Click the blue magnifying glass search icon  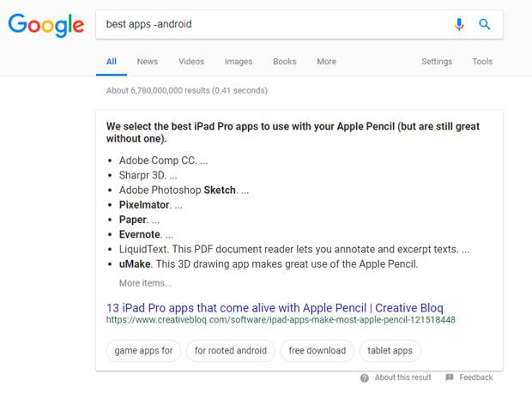click(x=484, y=24)
